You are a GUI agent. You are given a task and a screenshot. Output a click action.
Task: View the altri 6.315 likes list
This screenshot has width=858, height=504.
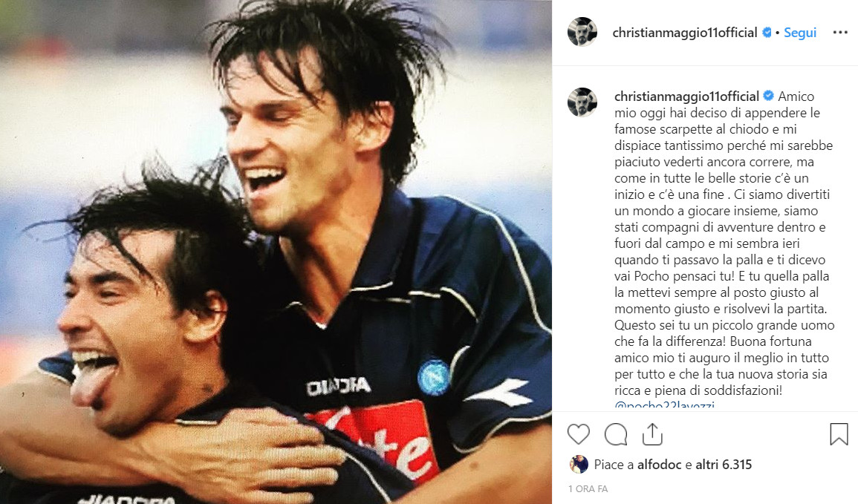tap(724, 465)
